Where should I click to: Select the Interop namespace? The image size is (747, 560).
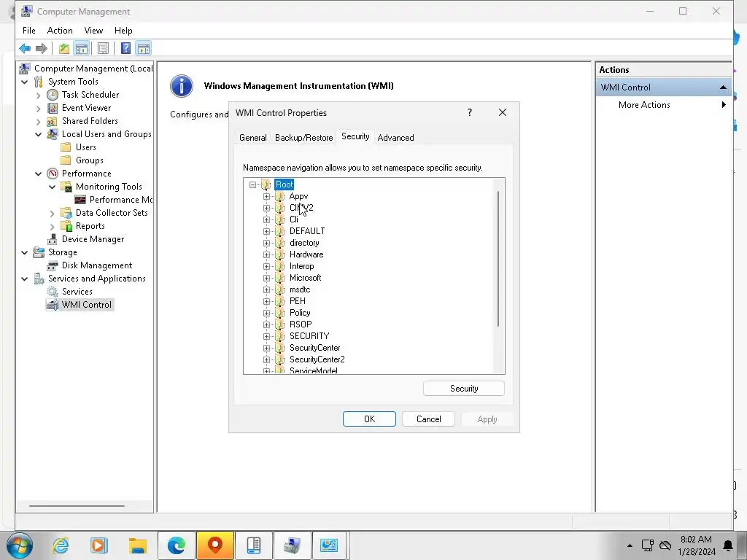point(301,266)
